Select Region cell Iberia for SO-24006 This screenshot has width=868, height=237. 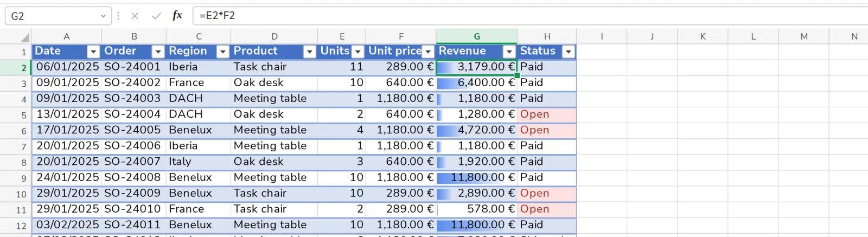[x=199, y=146]
